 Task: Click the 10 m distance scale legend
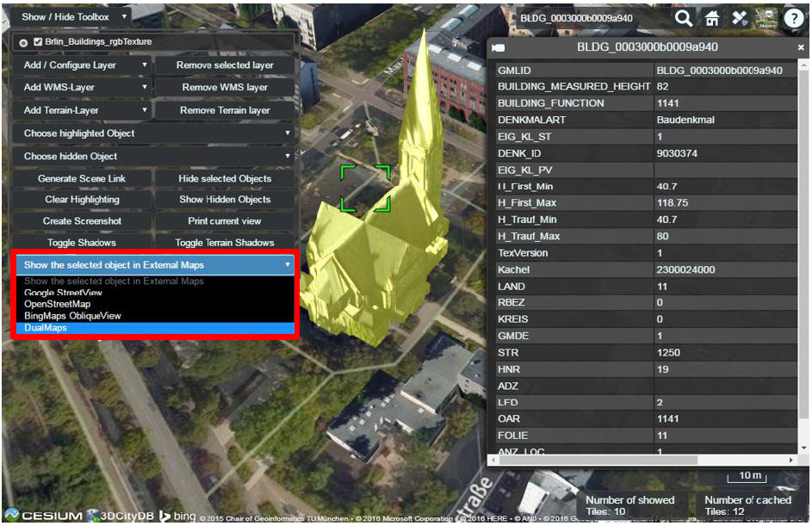[747, 476]
